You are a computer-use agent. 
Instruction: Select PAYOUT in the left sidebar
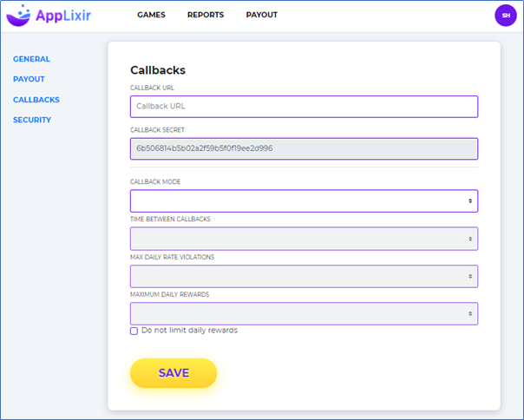29,79
